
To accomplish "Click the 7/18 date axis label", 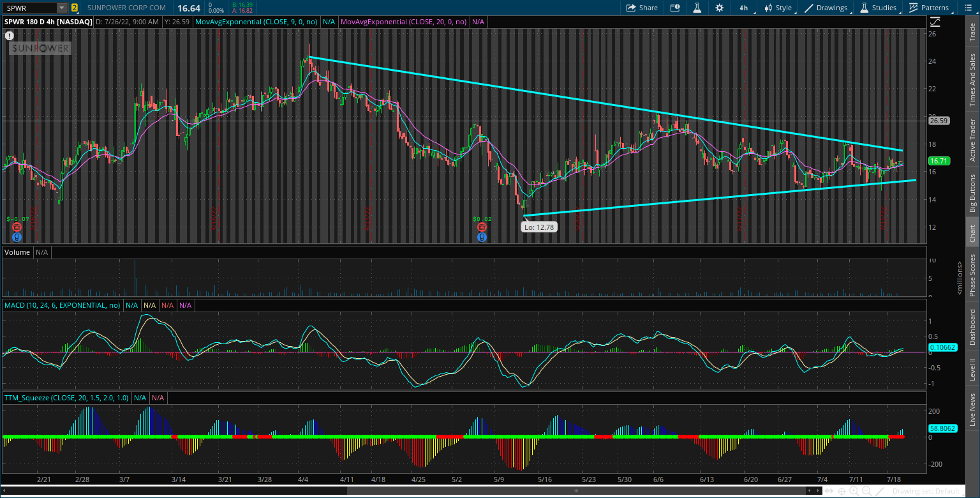I will [895, 478].
